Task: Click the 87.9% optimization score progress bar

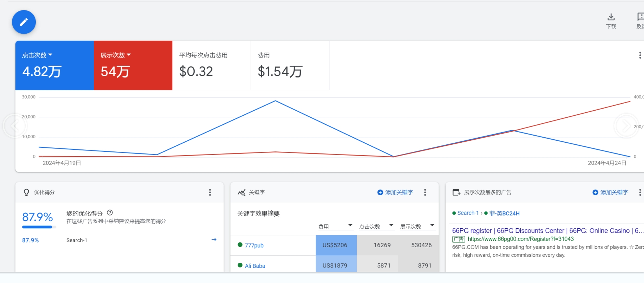Action: pyautogui.click(x=39, y=227)
